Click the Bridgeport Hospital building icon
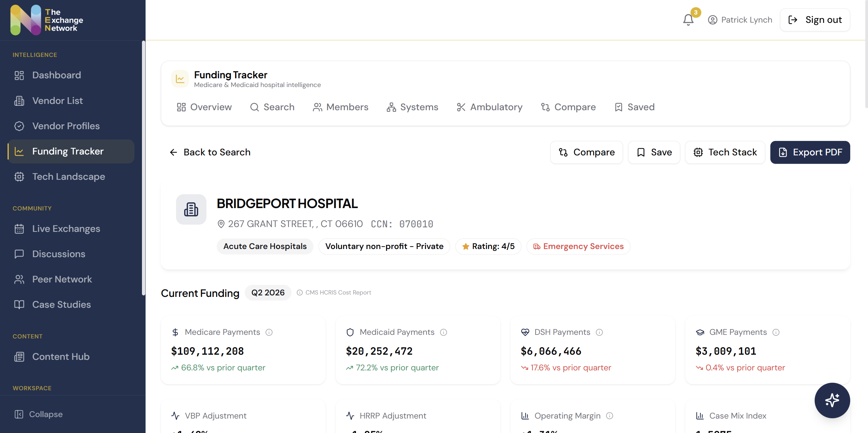The width and height of the screenshot is (868, 433). pos(191,210)
